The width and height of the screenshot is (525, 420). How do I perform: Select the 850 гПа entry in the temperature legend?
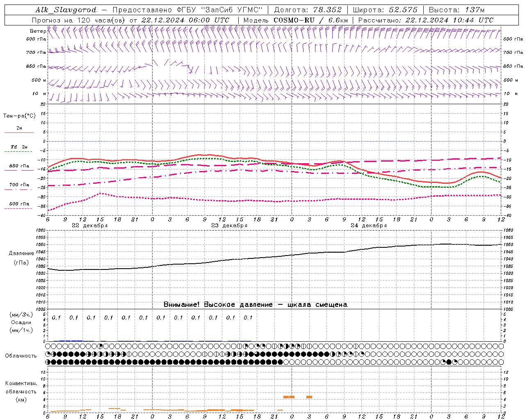click(19, 166)
